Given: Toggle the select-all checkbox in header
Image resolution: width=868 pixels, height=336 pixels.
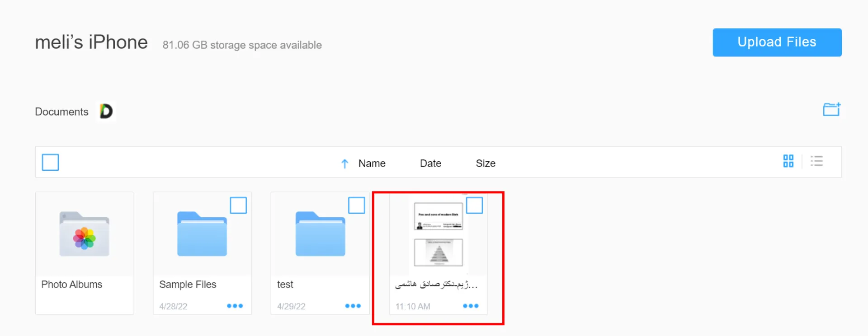Looking at the screenshot, I should pyautogui.click(x=50, y=162).
